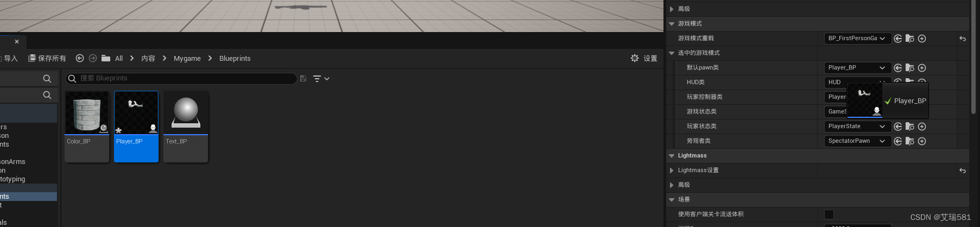Image resolution: width=980 pixels, height=227 pixels.
Task: Use selected asset for 游戏模式重载
Action: [x=898, y=39]
